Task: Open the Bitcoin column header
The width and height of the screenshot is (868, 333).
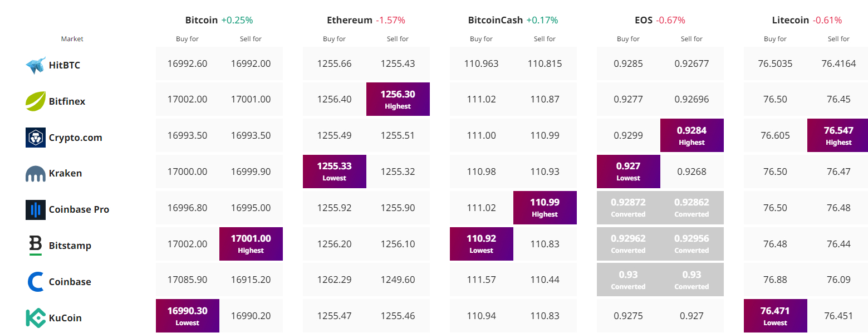Action: (202, 20)
